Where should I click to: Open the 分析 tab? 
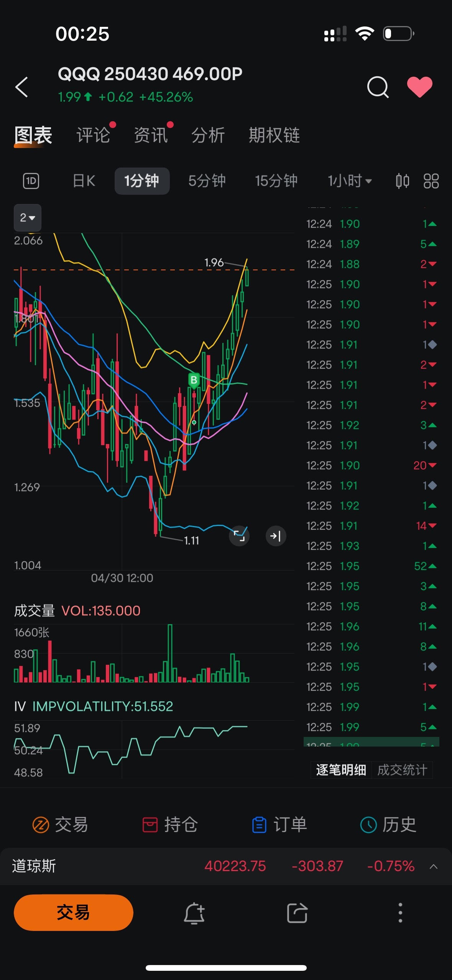click(208, 135)
